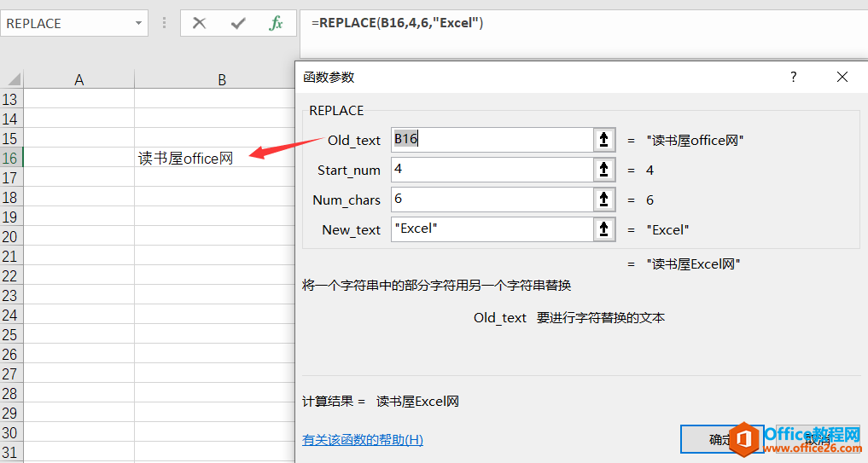
Task: Select row 14 header
Action: tap(11, 119)
